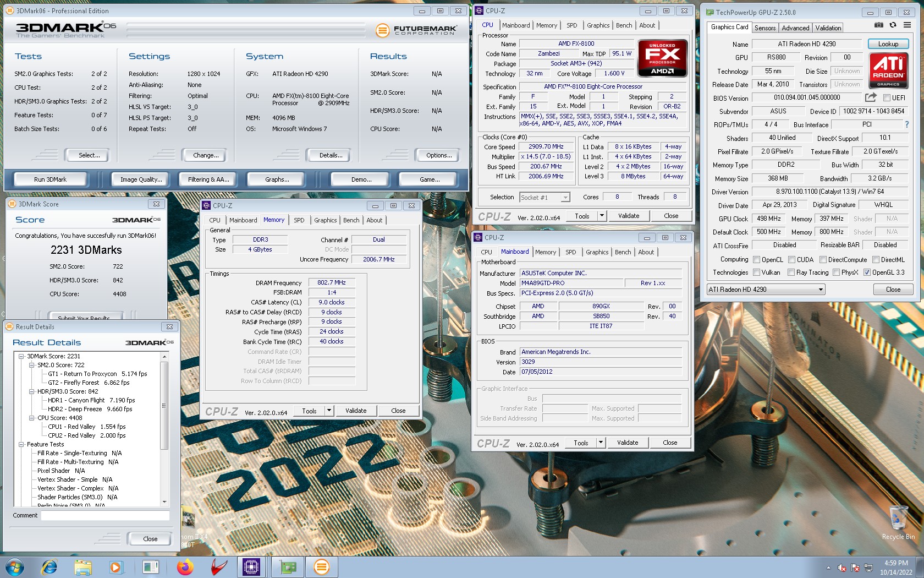The image size is (924, 578).
Task: Toggle the CUDA checkbox
Action: click(792, 260)
